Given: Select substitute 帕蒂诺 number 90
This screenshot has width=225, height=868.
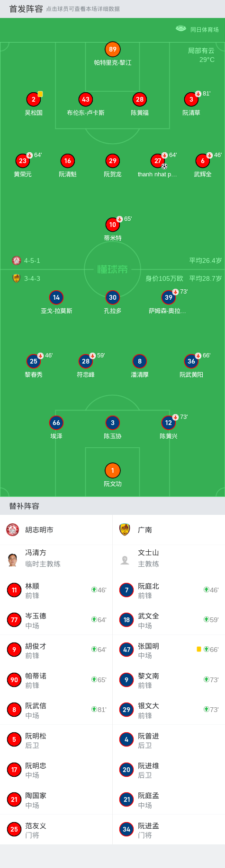Looking at the screenshot, I should point(56,680).
